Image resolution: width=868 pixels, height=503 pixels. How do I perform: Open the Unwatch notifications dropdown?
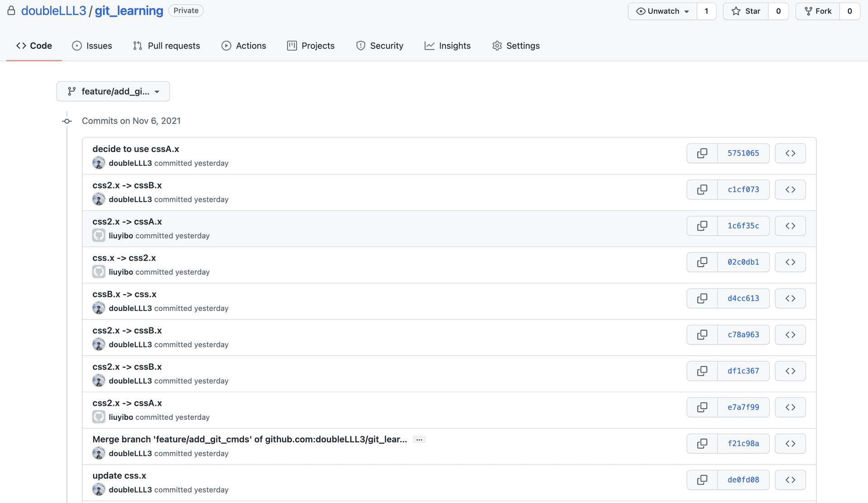662,11
